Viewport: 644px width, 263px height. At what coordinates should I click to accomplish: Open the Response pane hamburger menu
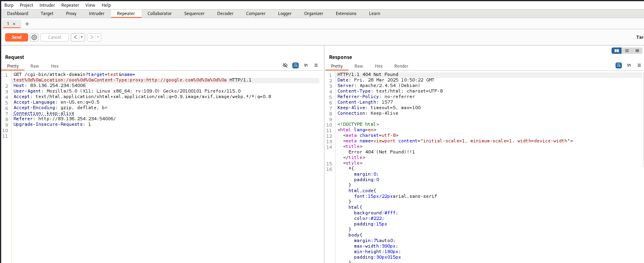[639, 65]
